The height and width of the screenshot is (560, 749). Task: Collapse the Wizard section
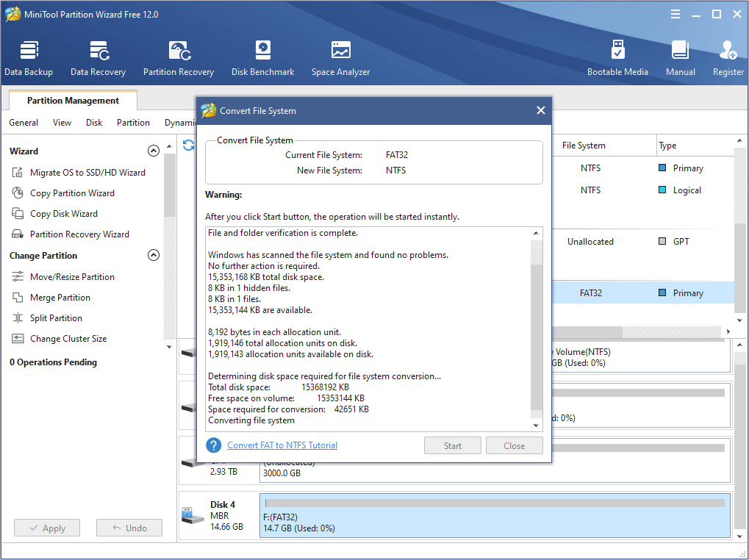pos(154,151)
